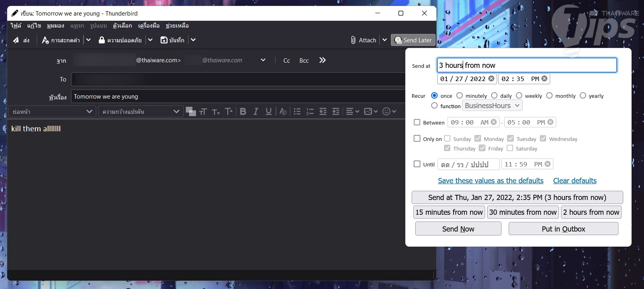Viewport: 644px width, 289px height.
Task: Open the From identity dropdown
Action: coord(263,60)
